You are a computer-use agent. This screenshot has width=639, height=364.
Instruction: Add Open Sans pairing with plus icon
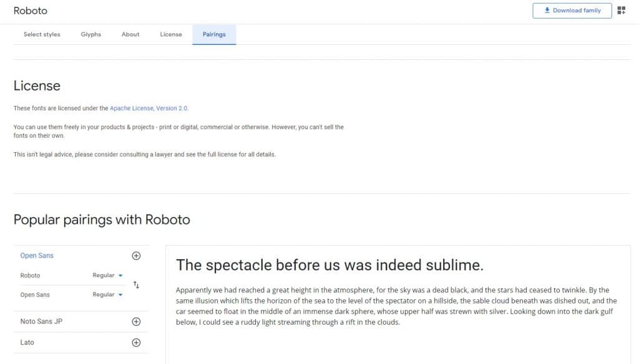[137, 256]
